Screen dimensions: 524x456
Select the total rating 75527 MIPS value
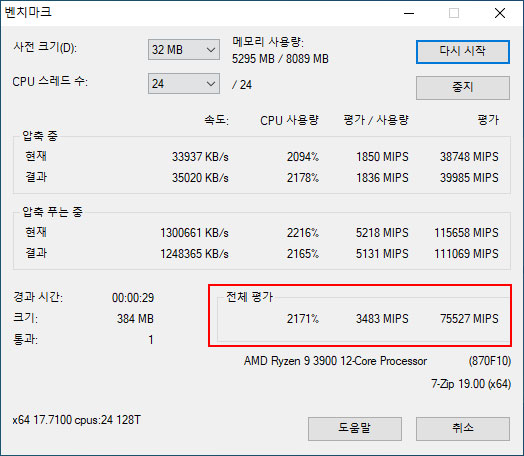469,319
